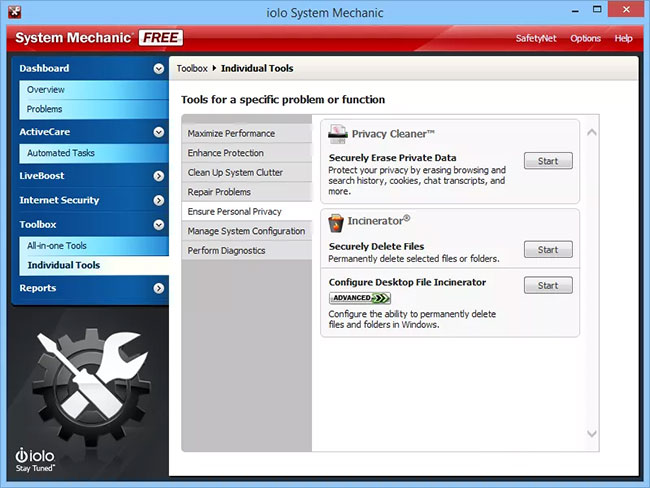Select the Perform Diagnostics category
The height and width of the screenshot is (488, 650).
tap(247, 250)
